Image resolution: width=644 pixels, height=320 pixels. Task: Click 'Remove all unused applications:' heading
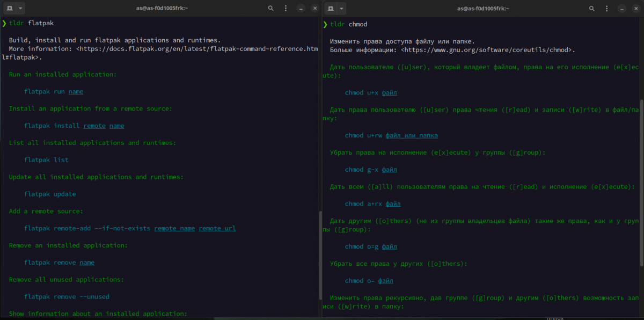click(x=67, y=279)
